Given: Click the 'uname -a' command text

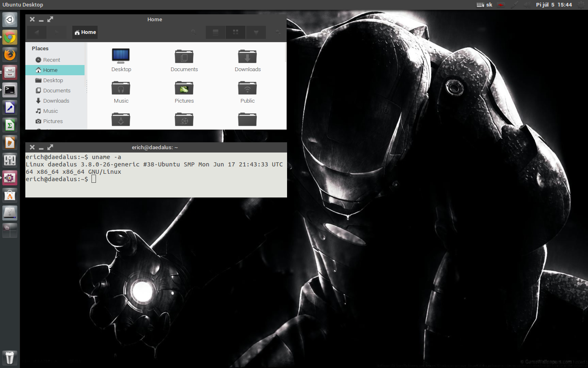Looking at the screenshot, I should [106, 157].
